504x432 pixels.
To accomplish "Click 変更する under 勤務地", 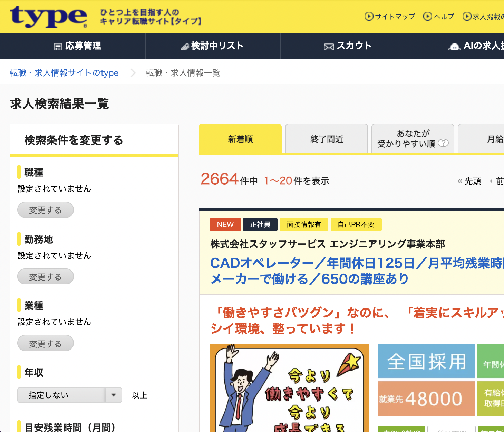I will tap(46, 277).
